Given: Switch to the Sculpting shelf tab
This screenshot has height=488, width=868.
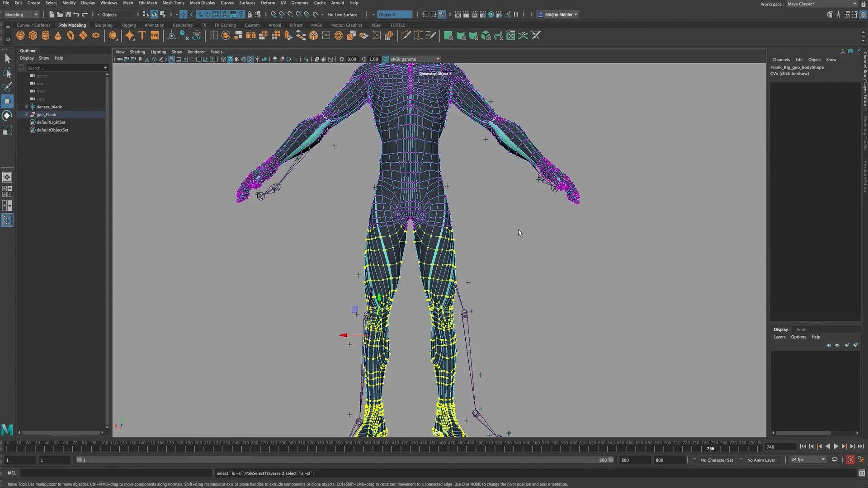Looking at the screenshot, I should pyautogui.click(x=104, y=25).
